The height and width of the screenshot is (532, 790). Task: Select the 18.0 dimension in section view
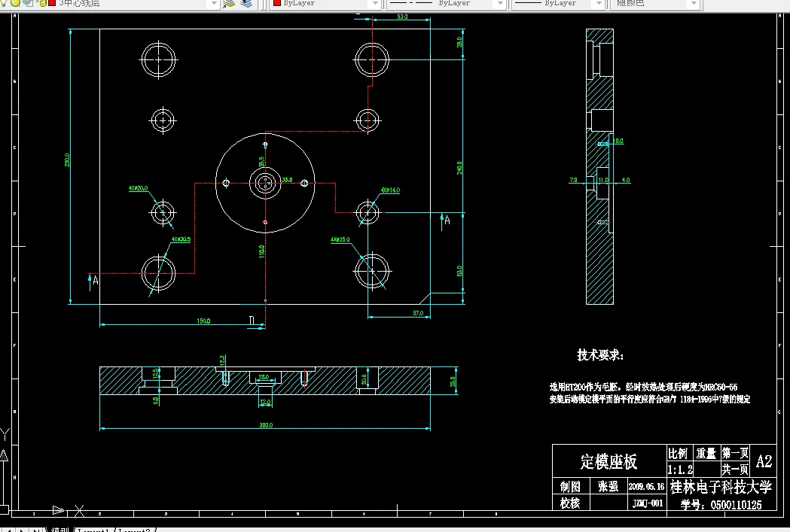(x=264, y=376)
